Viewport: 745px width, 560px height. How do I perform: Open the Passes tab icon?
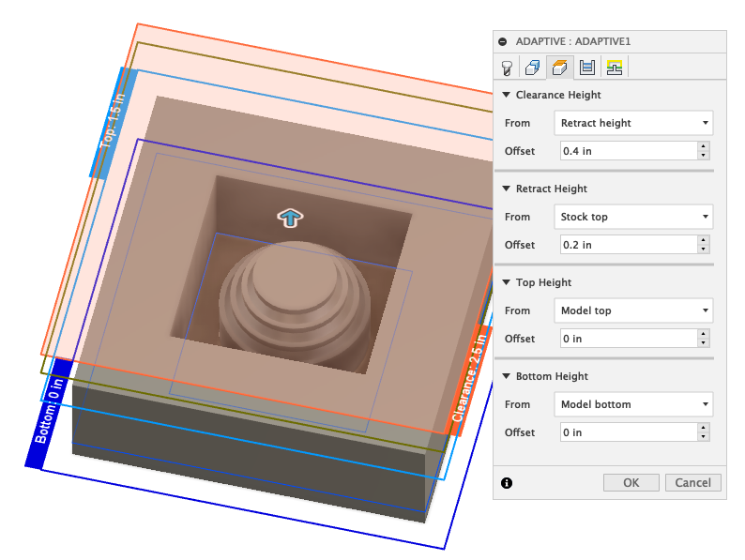587,68
